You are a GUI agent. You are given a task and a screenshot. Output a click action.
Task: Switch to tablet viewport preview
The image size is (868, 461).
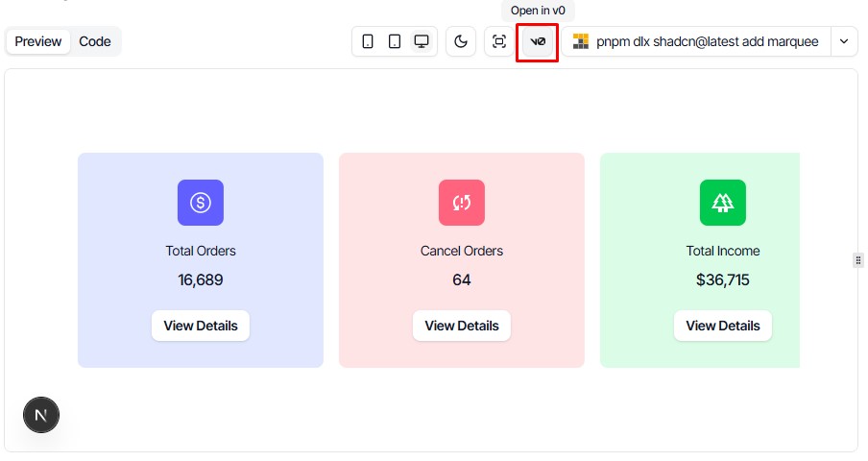coord(395,41)
